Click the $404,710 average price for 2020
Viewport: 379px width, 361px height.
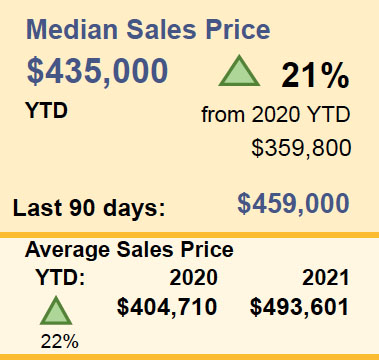tap(167, 307)
